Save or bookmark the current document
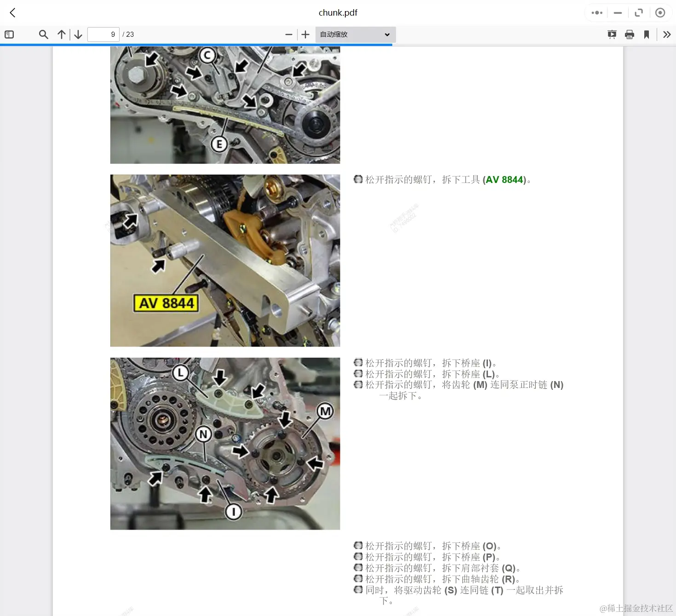This screenshot has height=616, width=676. [647, 34]
